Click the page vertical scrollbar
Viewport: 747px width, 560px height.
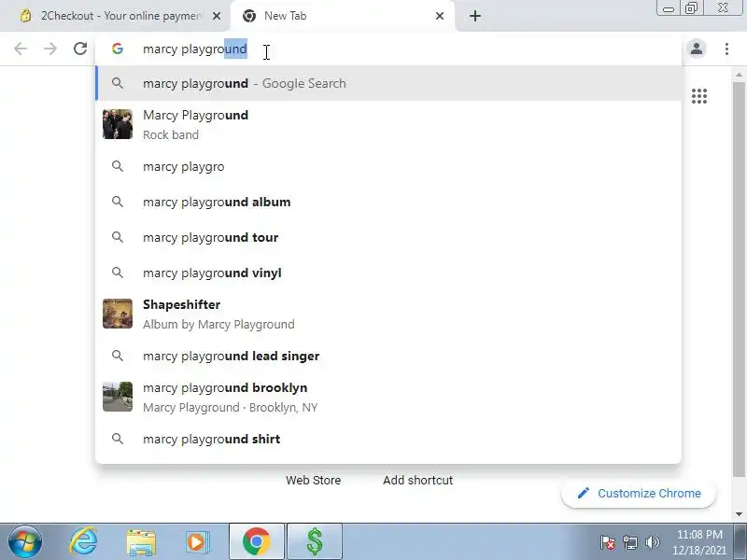point(739,278)
